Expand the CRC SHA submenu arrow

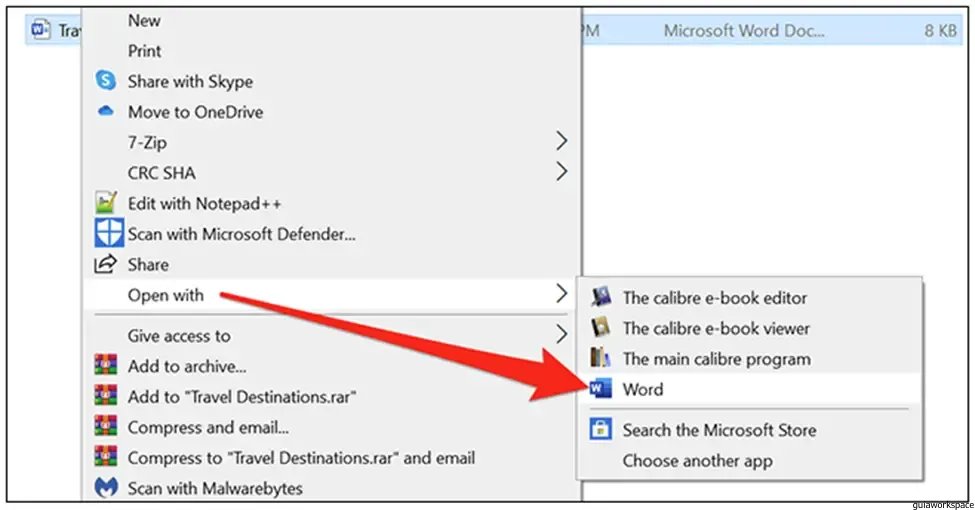click(x=562, y=172)
